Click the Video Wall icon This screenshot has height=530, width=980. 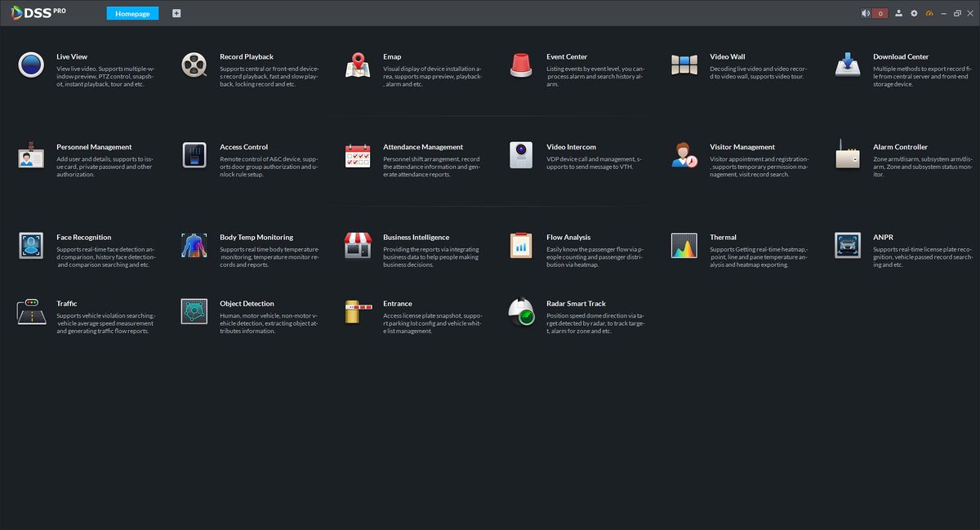[x=684, y=65]
